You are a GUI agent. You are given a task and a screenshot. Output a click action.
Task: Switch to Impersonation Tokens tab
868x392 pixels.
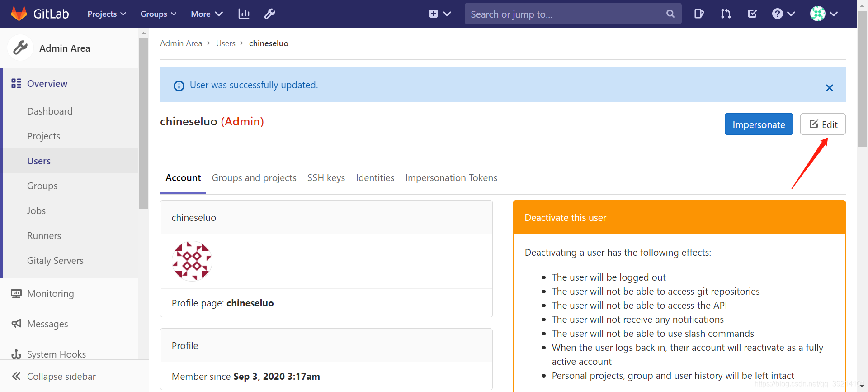(451, 178)
